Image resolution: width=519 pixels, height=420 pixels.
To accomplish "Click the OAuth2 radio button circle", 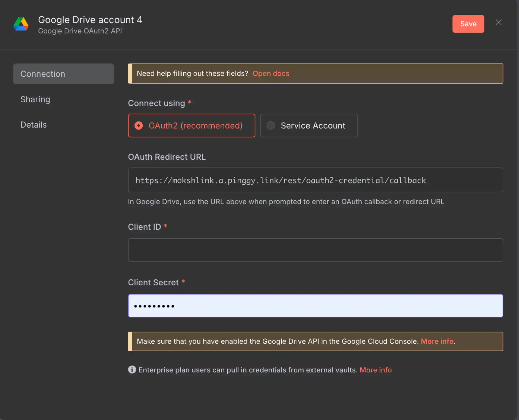I will tap(139, 126).
